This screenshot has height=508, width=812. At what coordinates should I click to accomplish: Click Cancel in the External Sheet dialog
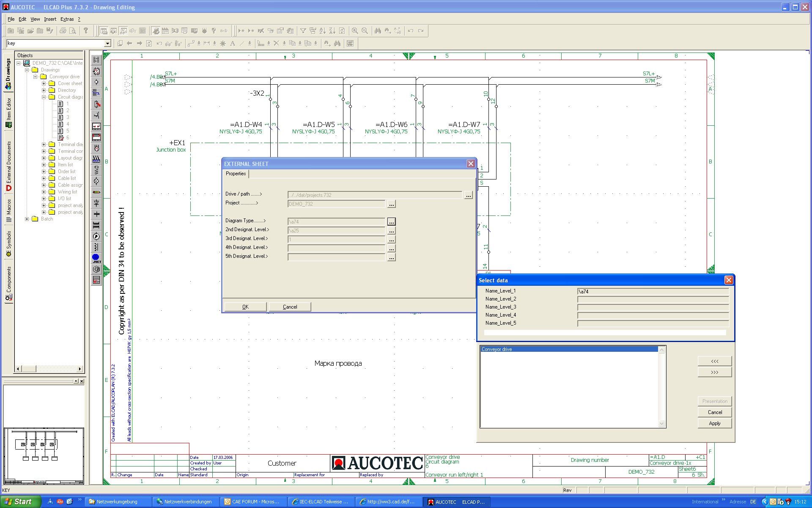tap(290, 307)
